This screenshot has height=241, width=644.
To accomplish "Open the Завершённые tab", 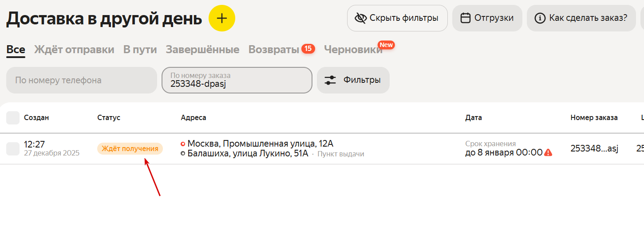I will (x=202, y=50).
